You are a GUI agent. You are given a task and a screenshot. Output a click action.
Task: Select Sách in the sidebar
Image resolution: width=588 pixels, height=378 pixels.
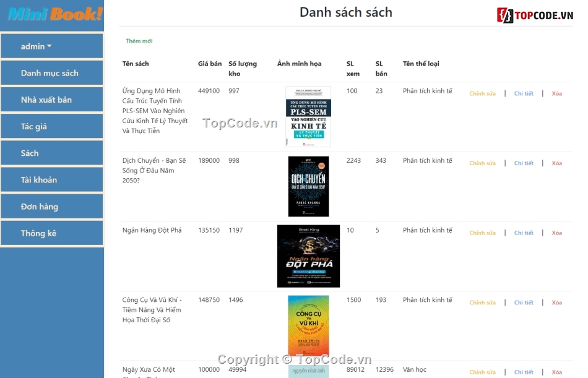pos(52,152)
